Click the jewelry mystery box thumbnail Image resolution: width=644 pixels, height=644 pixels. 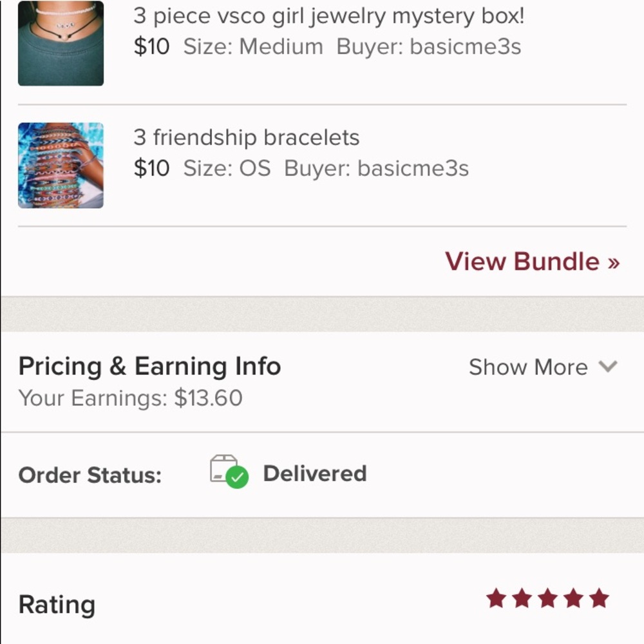(61, 43)
